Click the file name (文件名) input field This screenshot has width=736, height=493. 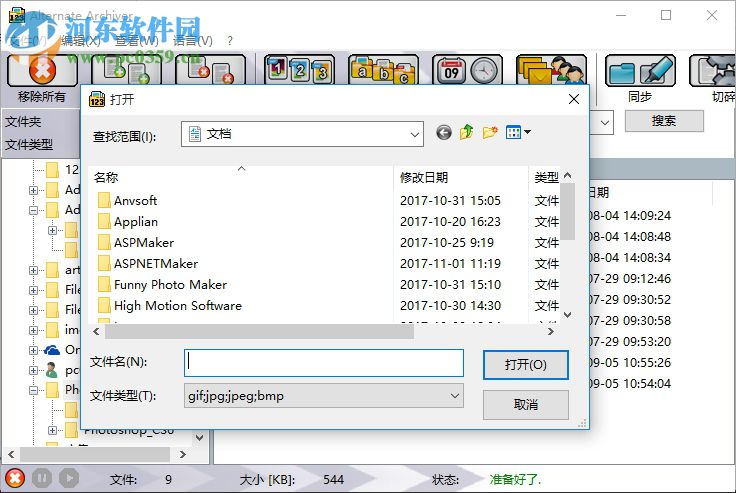[x=324, y=363]
